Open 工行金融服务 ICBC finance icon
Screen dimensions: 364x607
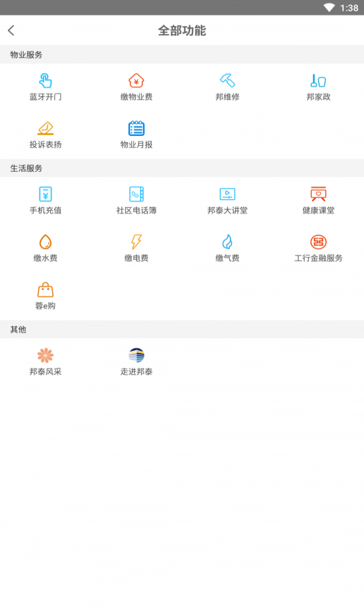pyautogui.click(x=318, y=242)
